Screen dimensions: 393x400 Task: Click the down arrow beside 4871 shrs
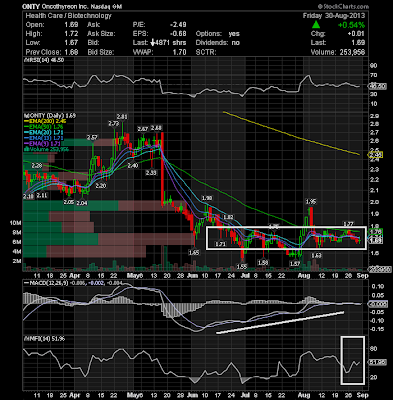click(x=153, y=42)
